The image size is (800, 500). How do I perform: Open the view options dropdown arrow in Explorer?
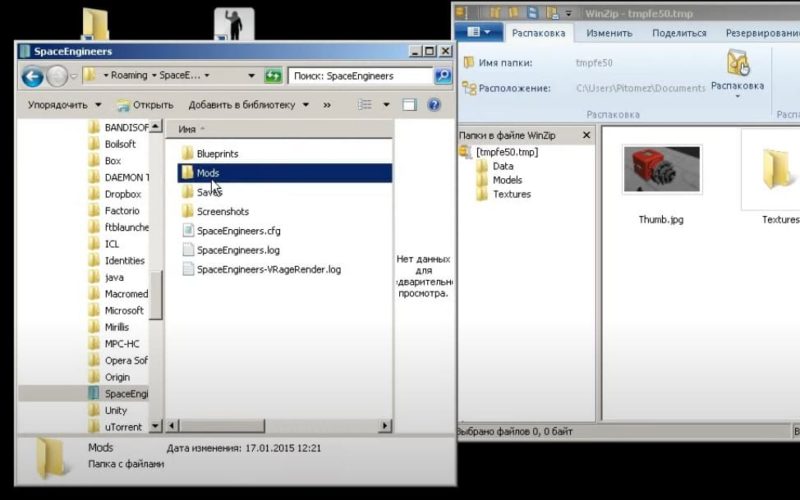click(x=385, y=105)
